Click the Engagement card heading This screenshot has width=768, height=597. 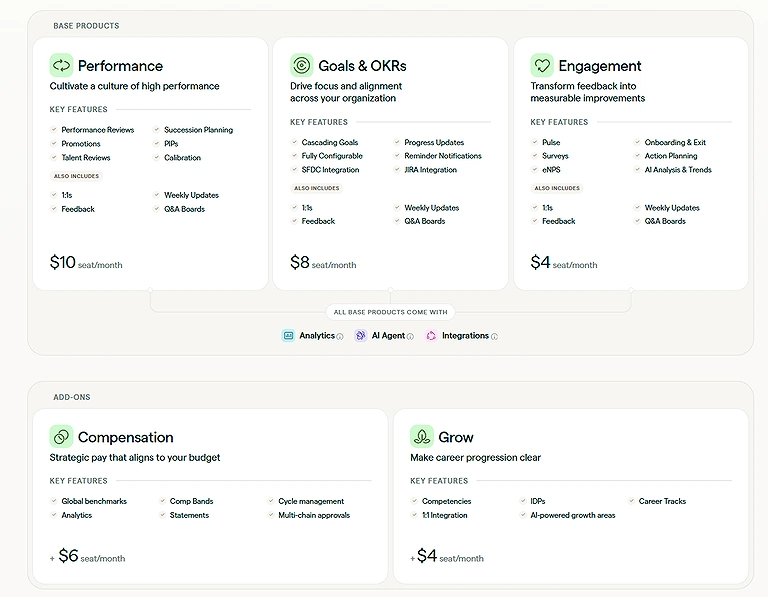pos(600,66)
